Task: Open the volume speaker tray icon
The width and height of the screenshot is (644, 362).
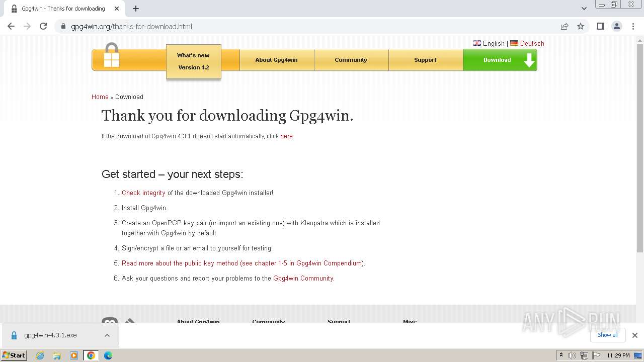Action: click(x=572, y=355)
